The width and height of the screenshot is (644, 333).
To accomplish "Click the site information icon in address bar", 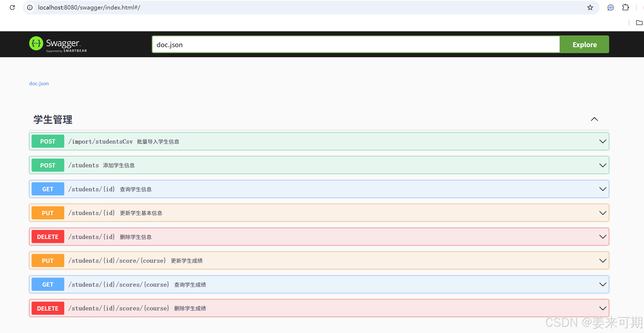I will coord(30,7).
